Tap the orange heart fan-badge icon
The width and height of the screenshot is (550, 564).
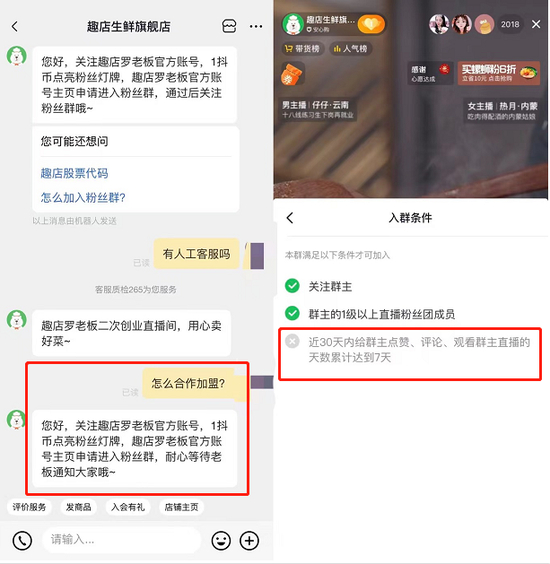coord(371,24)
